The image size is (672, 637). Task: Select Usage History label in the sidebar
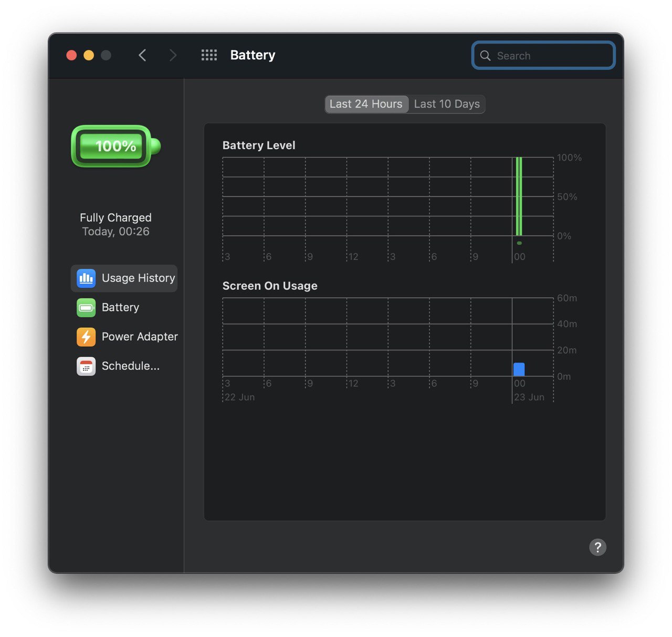[x=138, y=278]
